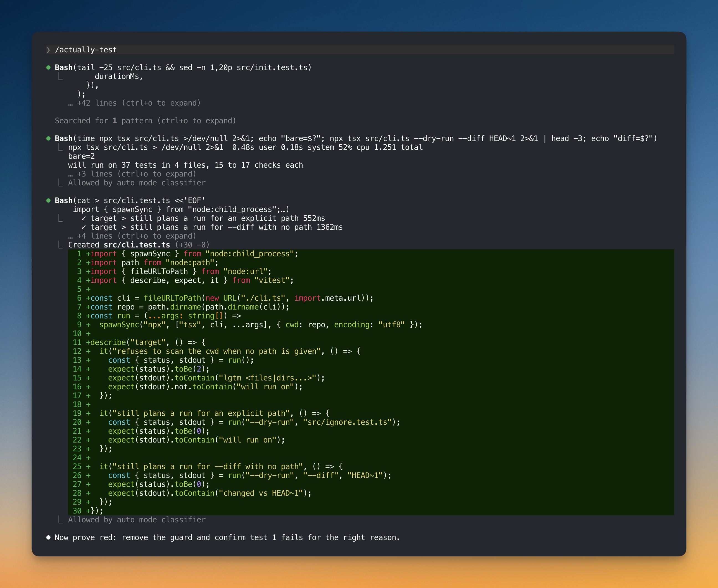The height and width of the screenshot is (588, 718).
Task: Click 'Allowed by auto mode classifier' under time command
Action: coord(137,183)
